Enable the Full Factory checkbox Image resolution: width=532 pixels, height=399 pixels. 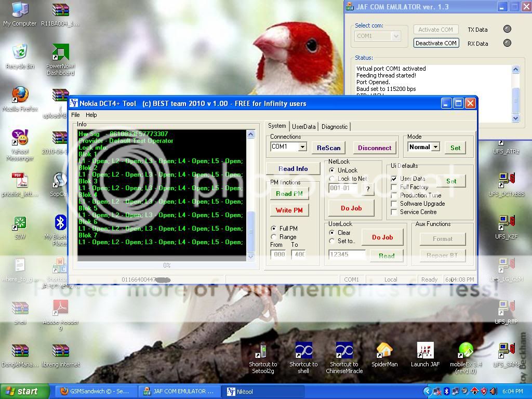pos(394,187)
